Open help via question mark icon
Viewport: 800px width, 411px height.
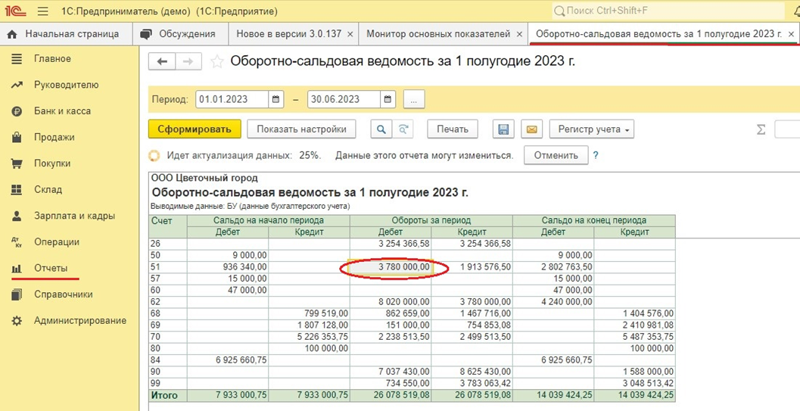pos(595,156)
